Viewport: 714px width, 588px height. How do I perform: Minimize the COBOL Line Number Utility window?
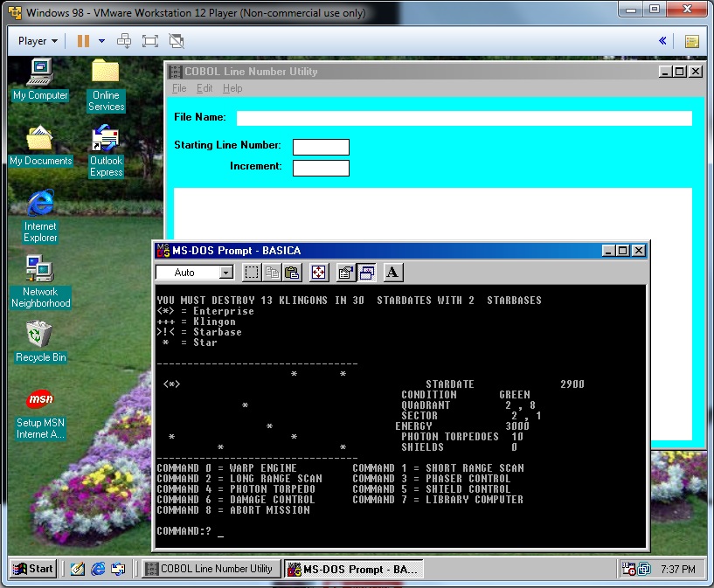click(665, 72)
